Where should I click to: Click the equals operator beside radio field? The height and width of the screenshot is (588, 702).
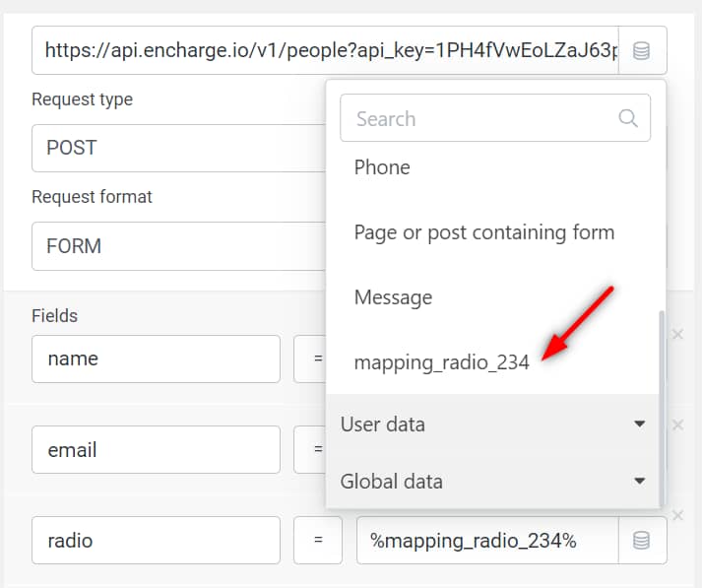coord(318,541)
